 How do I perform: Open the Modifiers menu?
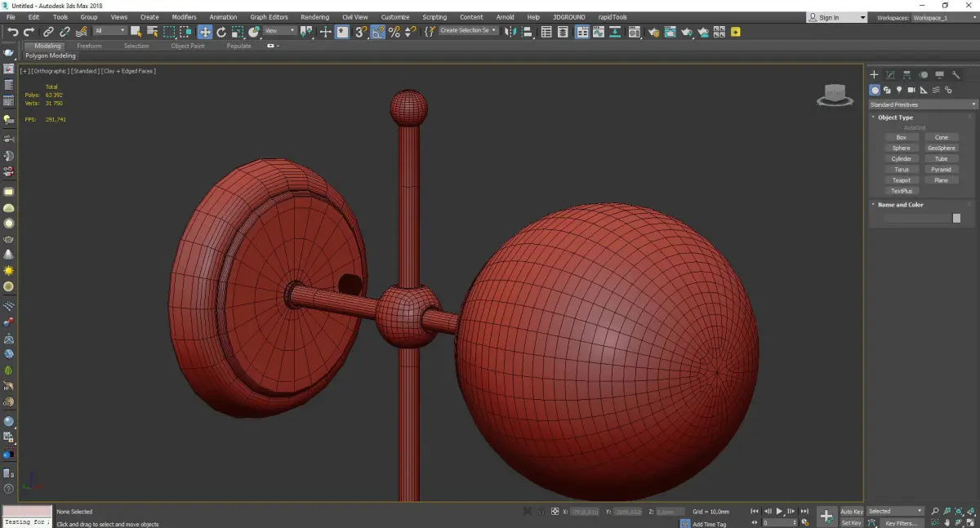184,16
